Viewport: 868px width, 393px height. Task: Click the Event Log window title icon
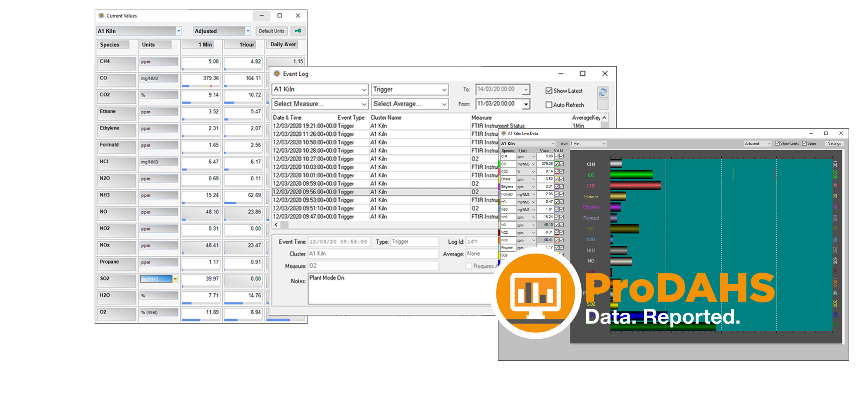pos(277,74)
